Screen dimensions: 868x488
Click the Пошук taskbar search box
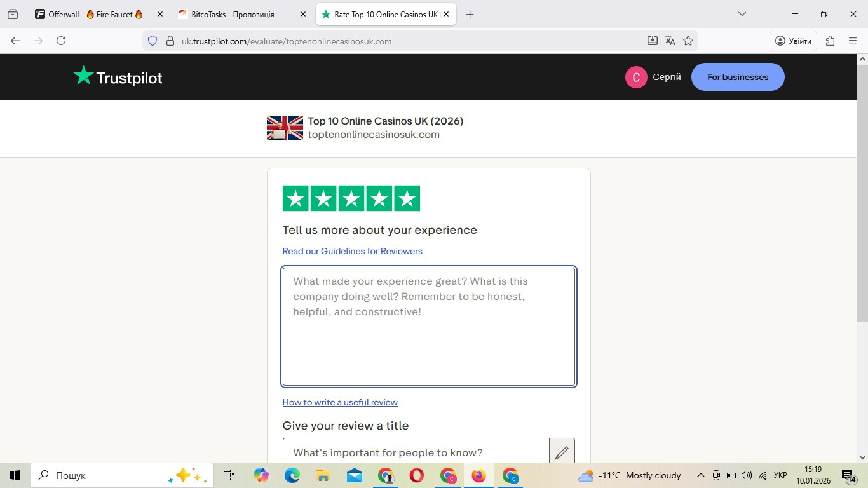pos(122,475)
